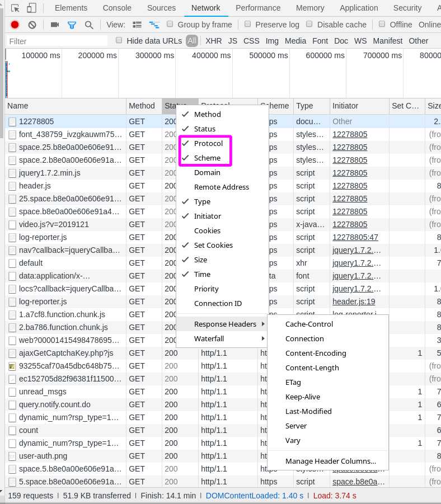The image size is (441, 504).
Task: Open the 12278805:47 initiator link
Action: point(355,238)
